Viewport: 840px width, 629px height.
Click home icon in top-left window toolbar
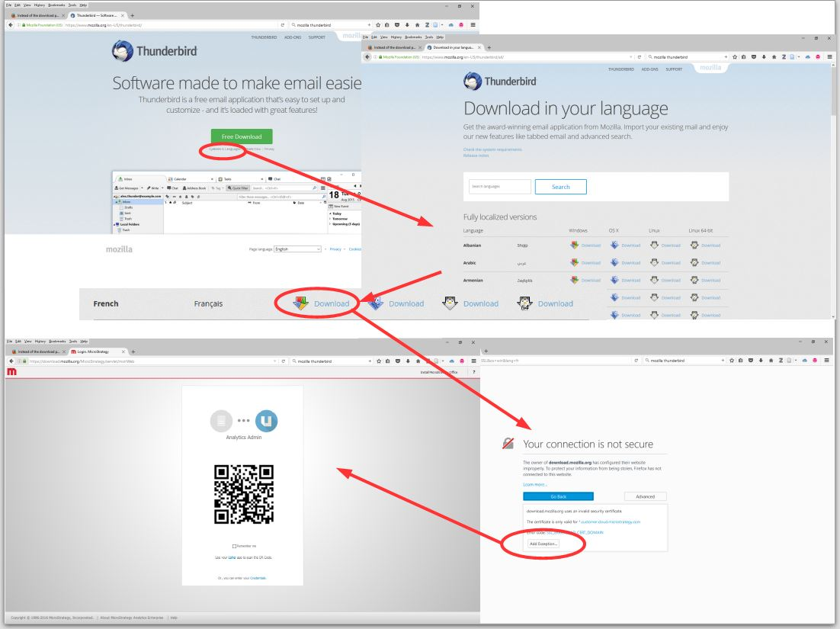click(x=417, y=24)
